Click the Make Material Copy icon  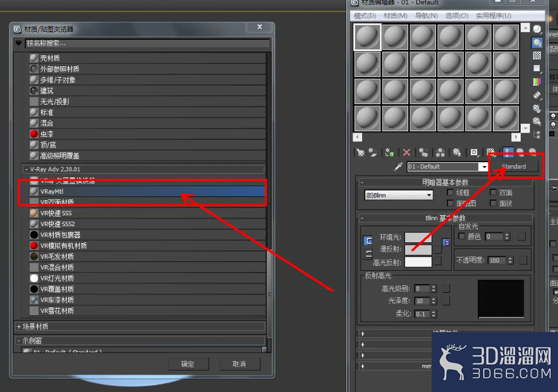(423, 153)
